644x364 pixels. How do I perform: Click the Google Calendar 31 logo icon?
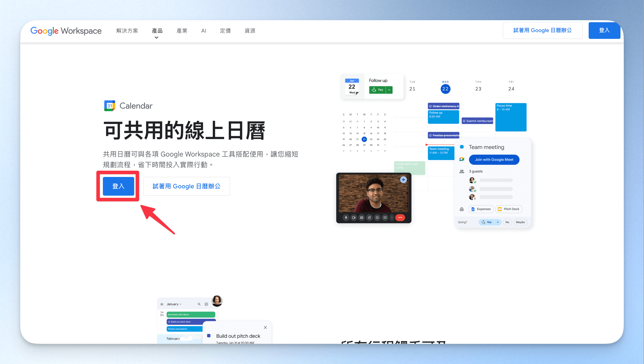(x=110, y=106)
